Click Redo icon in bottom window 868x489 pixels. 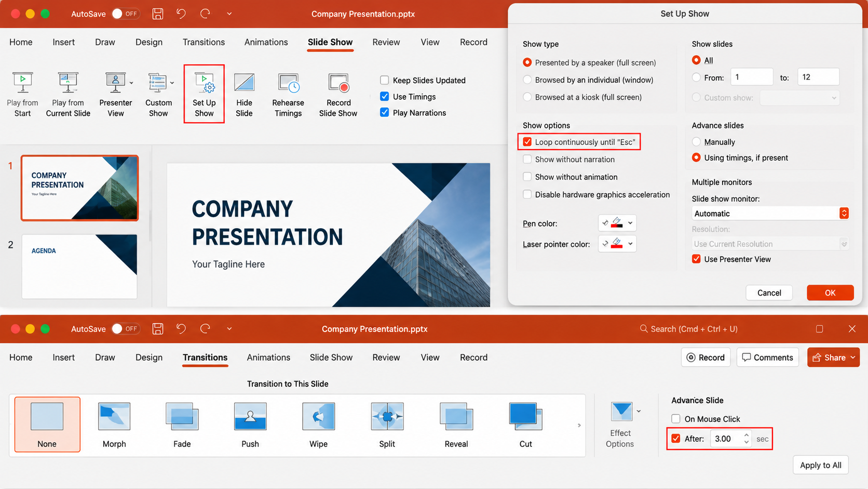pyautogui.click(x=205, y=328)
